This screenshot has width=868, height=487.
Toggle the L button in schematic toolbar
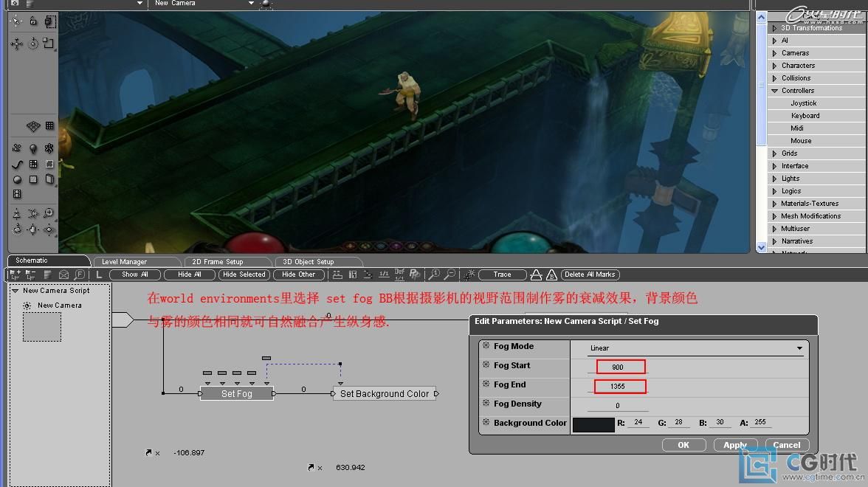point(99,274)
